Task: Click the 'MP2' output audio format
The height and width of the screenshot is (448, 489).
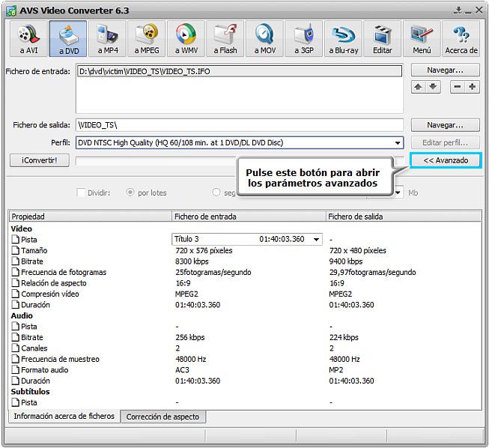Action: (x=336, y=369)
